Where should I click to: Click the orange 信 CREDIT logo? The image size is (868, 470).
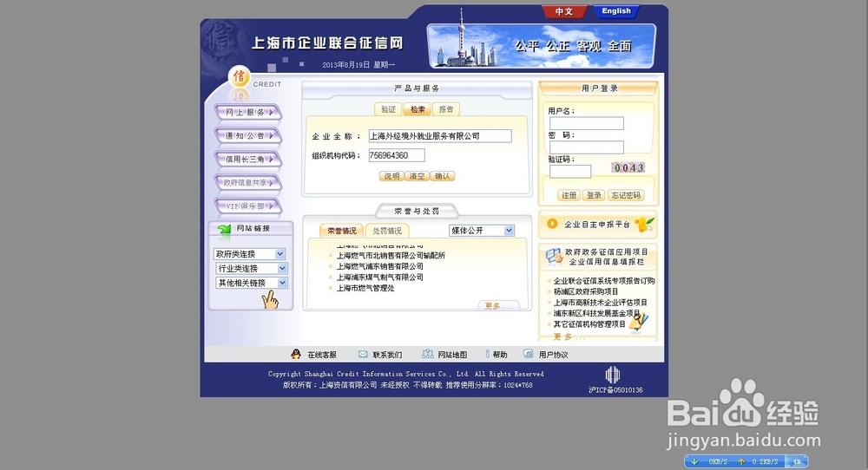(x=240, y=77)
